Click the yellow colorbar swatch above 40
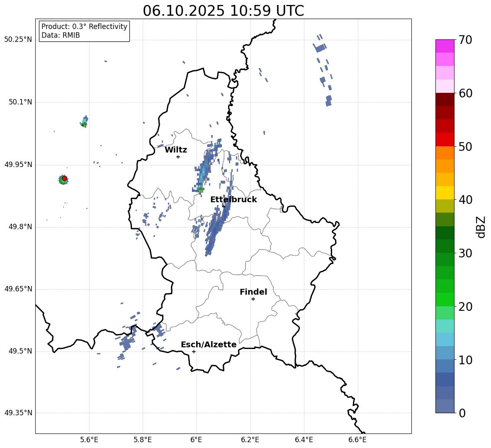The height and width of the screenshot is (448, 491). [x=445, y=193]
